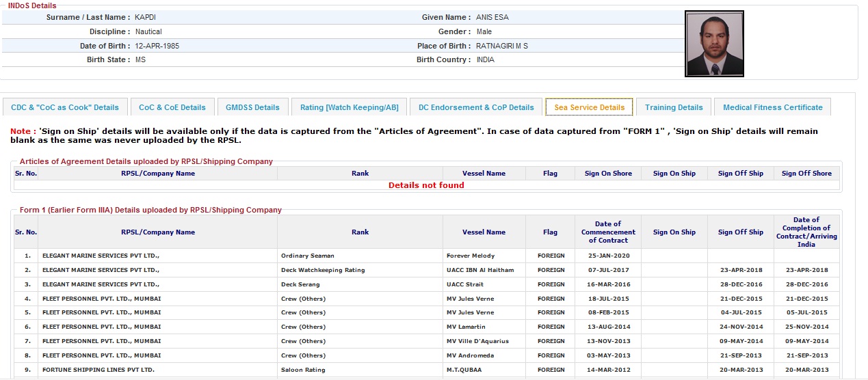Click the 'Details not found' message
The height and width of the screenshot is (380, 868).
click(426, 185)
